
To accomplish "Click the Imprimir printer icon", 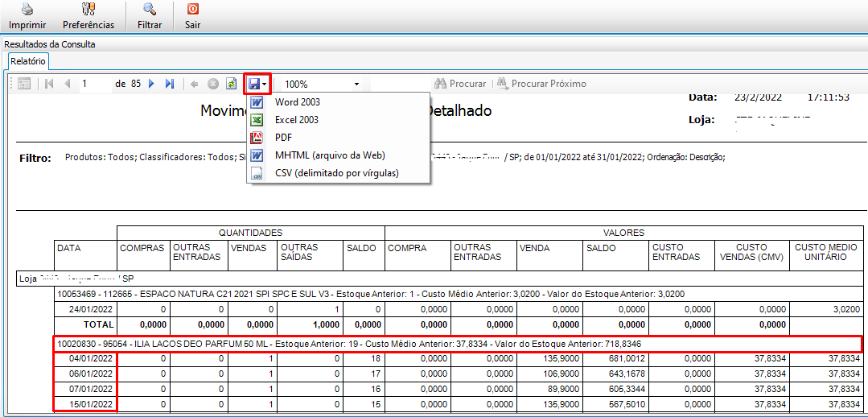I will pyautogui.click(x=27, y=10).
